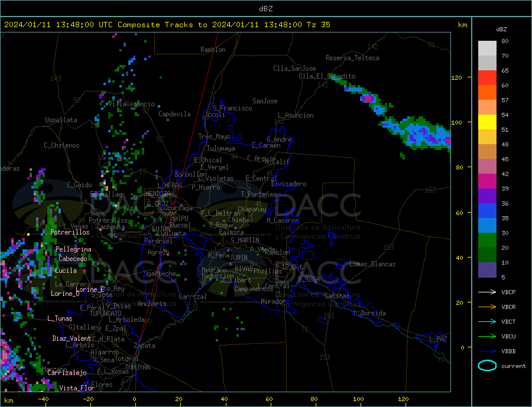Image resolution: width=532 pixels, height=407 pixels.
Task: Click the dBZ title at top
Action: point(265,9)
